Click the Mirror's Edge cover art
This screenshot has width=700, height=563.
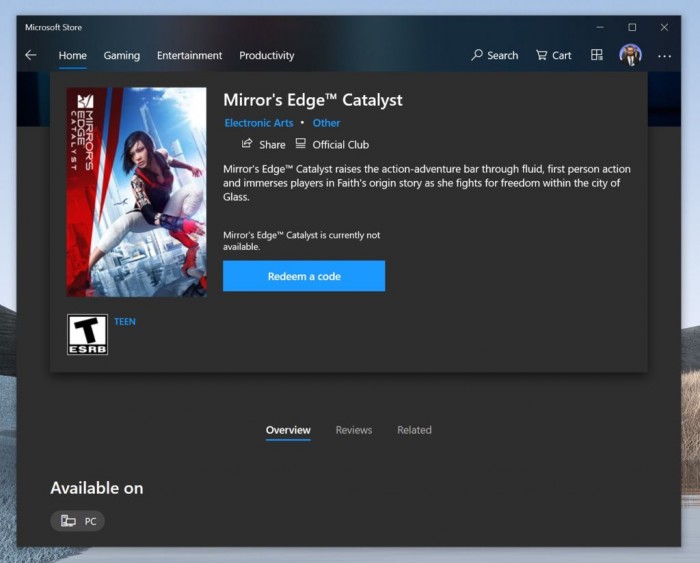pyautogui.click(x=136, y=192)
